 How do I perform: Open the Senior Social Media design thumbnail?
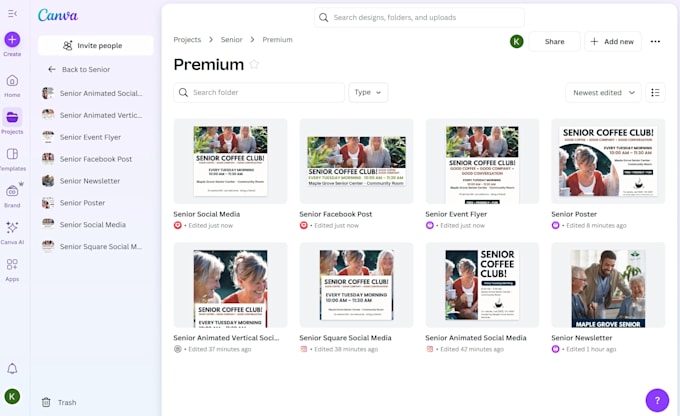pyautogui.click(x=230, y=161)
